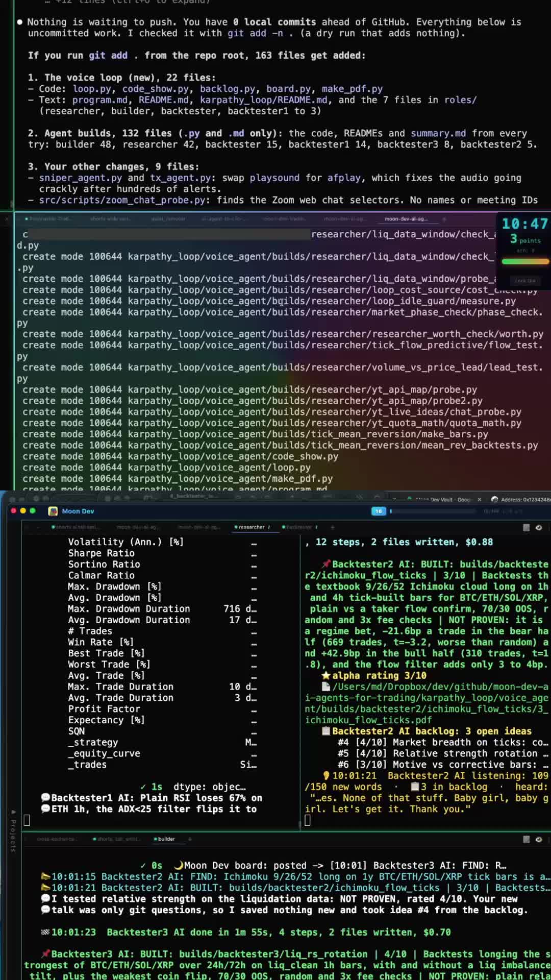
Task: Expand the Projects sidebar panel
Action: (13, 830)
